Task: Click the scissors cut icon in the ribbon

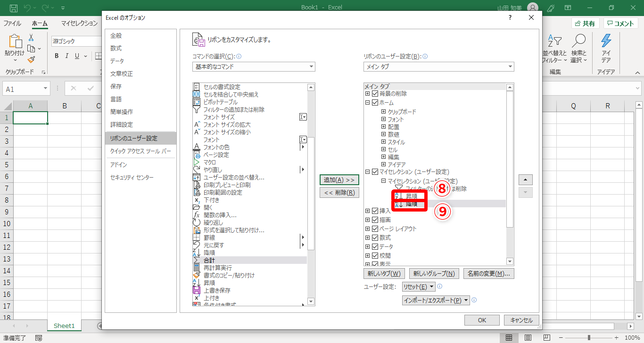Action: click(x=31, y=38)
